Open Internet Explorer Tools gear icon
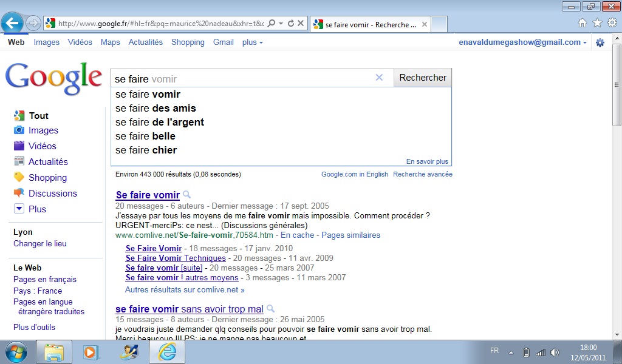 point(612,23)
